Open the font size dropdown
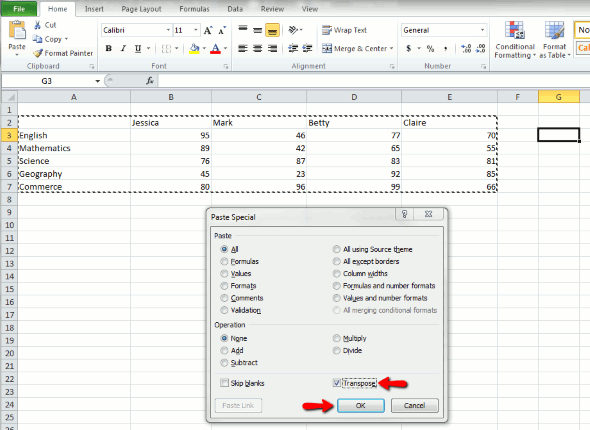Viewport: 590px width, 430px height. click(196, 30)
